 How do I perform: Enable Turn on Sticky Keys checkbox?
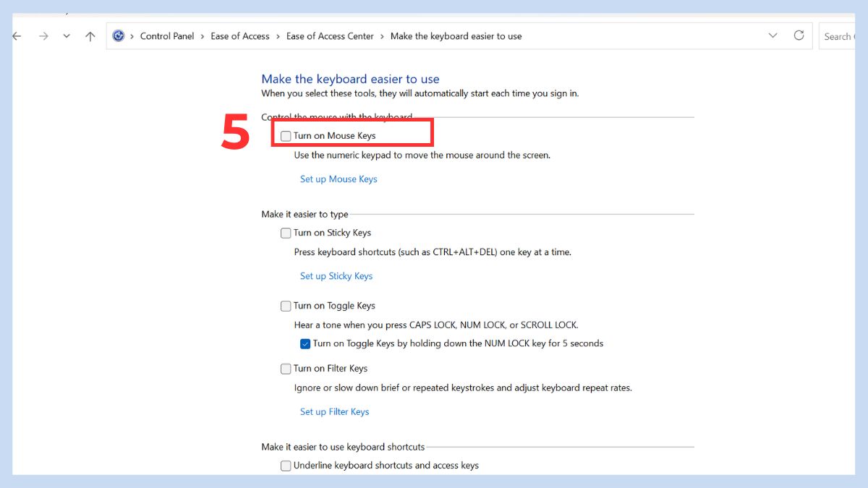pyautogui.click(x=286, y=233)
